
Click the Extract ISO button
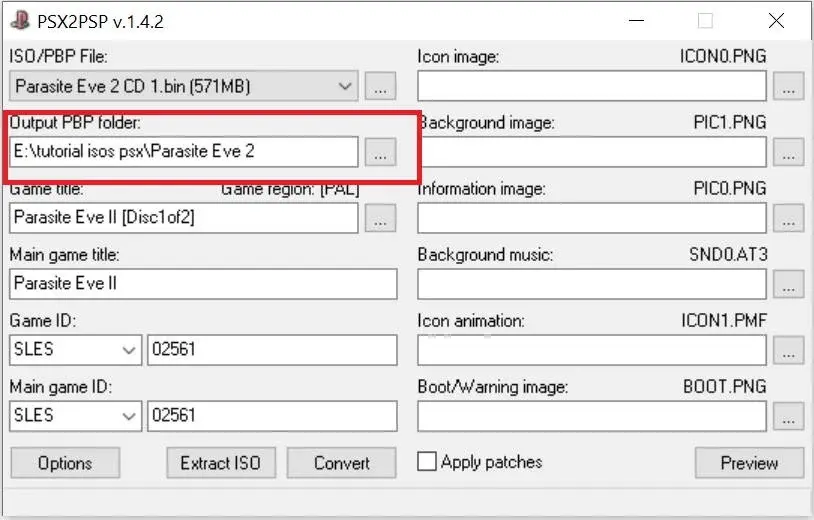220,463
